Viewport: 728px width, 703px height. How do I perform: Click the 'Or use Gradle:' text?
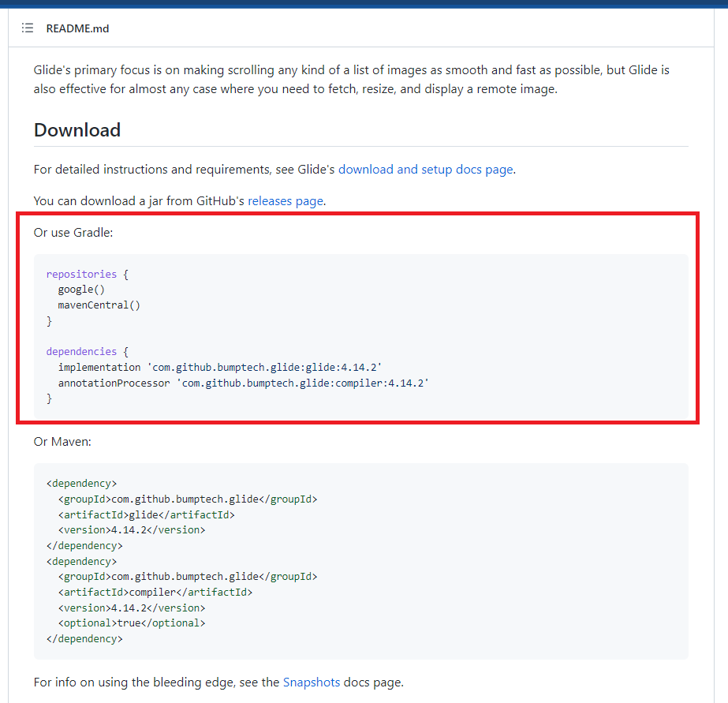point(73,232)
